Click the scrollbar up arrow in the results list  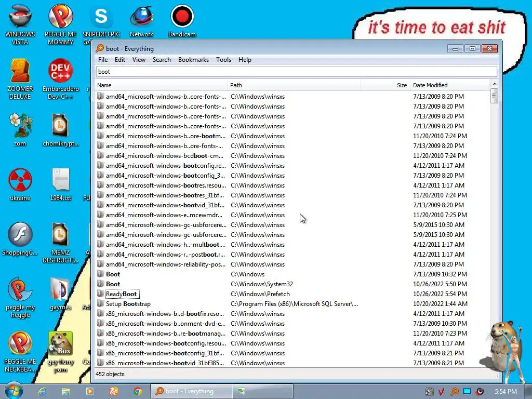click(x=495, y=84)
